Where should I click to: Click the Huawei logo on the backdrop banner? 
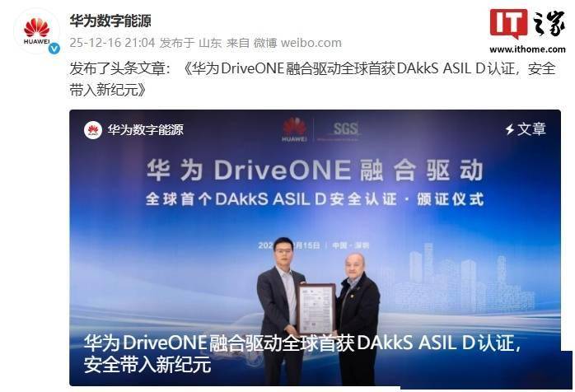coord(294,130)
